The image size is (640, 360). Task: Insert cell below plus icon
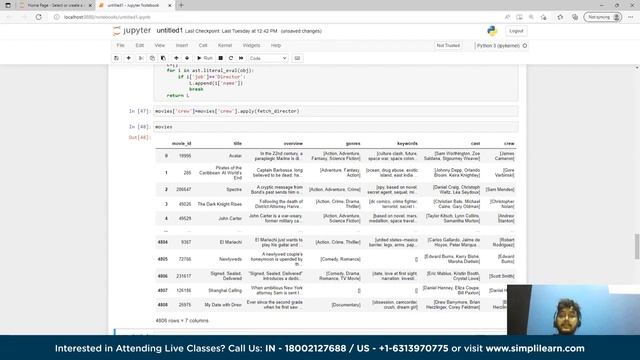pos(129,58)
